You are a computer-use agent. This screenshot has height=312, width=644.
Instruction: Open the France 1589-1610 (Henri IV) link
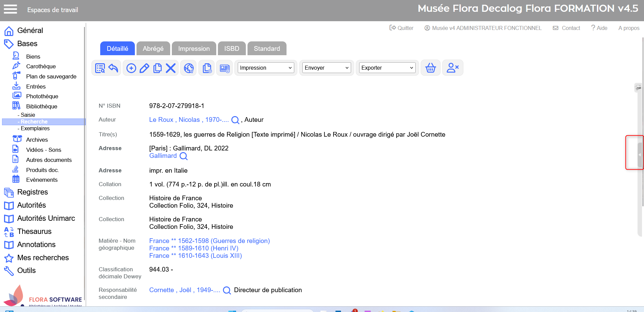pyautogui.click(x=194, y=248)
